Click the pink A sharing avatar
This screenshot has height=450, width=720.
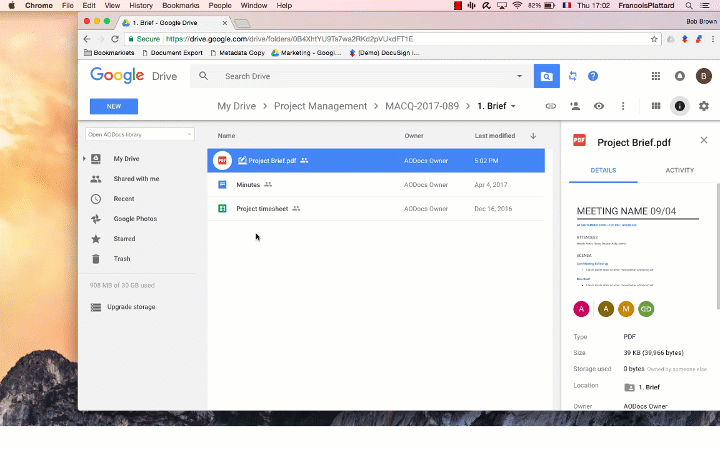(x=581, y=309)
